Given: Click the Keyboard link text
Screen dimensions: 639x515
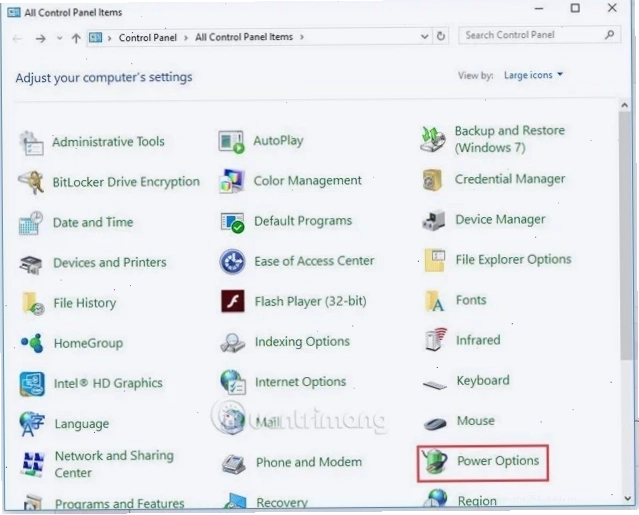Looking at the screenshot, I should point(483,381).
